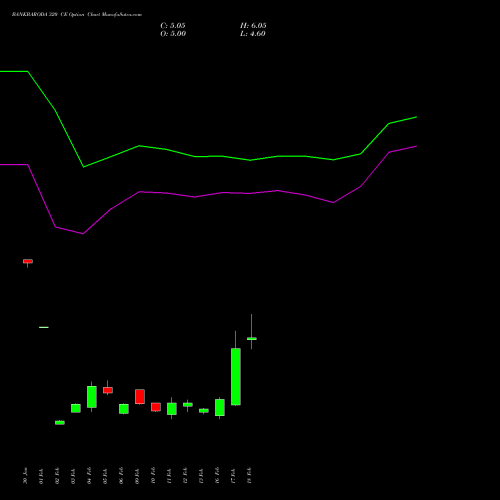The width and height of the screenshot is (500, 500).
Task: Select the flat candle for 01 Feb
Action: 44,327
